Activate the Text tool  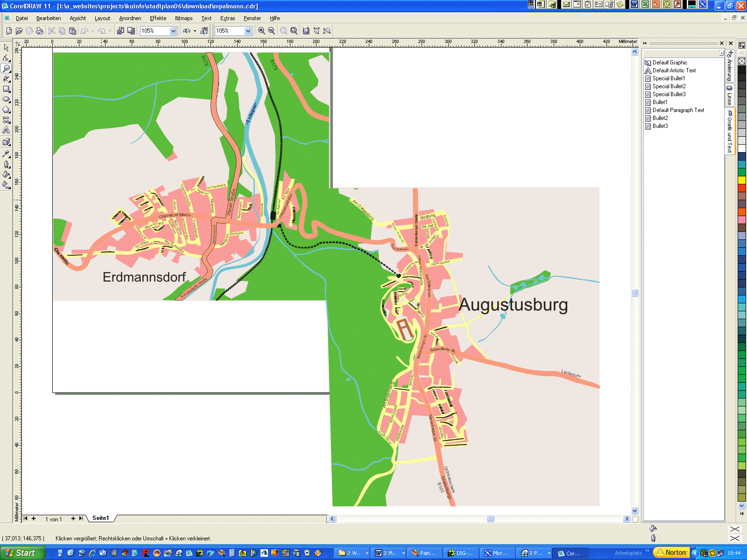(6, 130)
